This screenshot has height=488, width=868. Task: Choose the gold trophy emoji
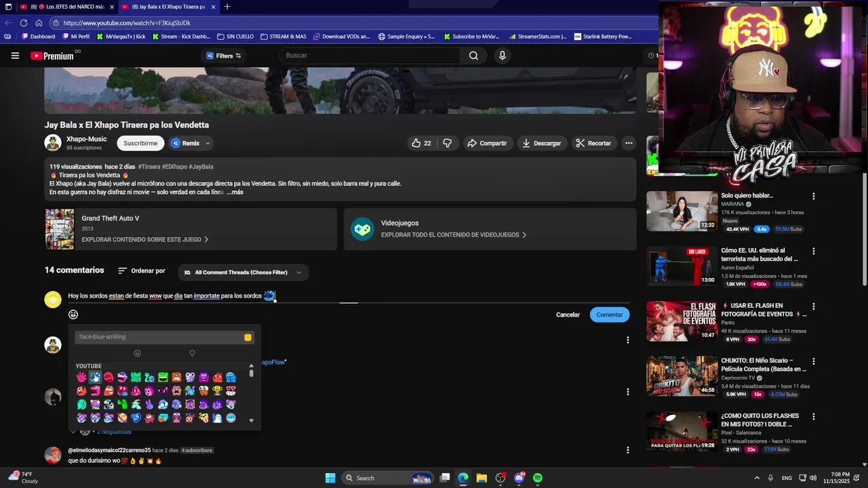pos(217,390)
